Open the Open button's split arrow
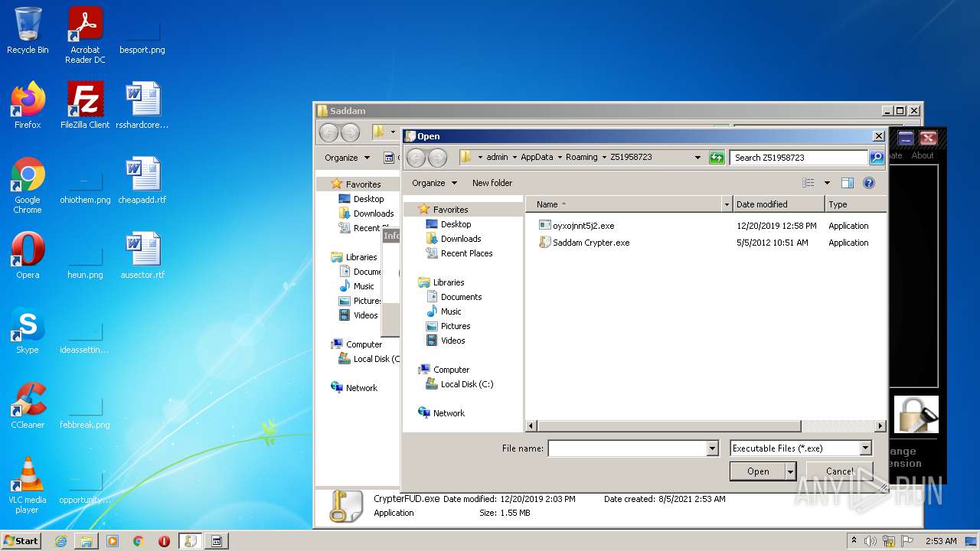 point(790,471)
